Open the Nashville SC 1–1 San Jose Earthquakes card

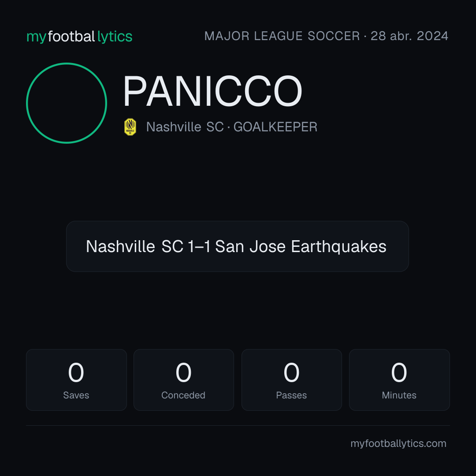[x=238, y=246]
